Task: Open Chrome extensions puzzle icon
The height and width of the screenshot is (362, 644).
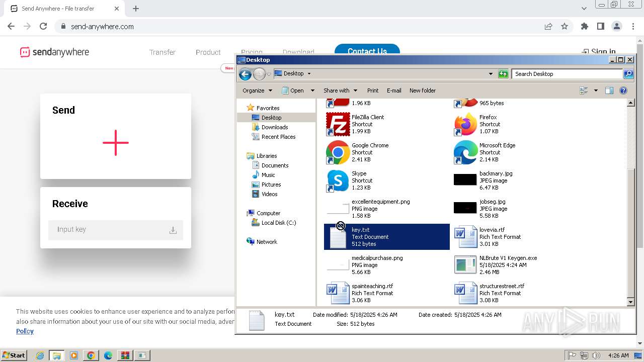Action: 584,26
